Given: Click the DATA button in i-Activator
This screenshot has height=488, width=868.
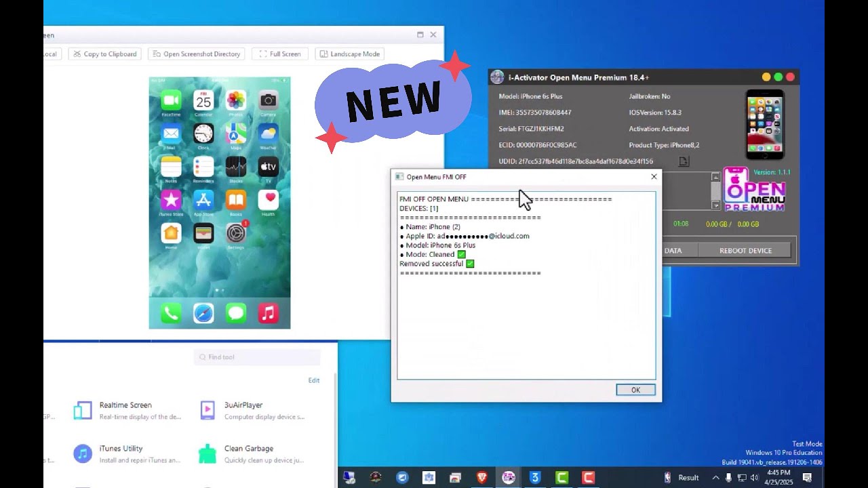Looking at the screenshot, I should 673,251.
